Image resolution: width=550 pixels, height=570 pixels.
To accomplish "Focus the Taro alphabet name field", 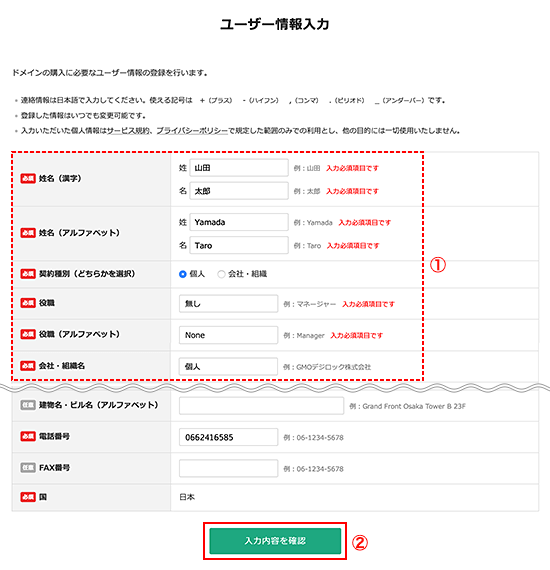I will pyautogui.click(x=239, y=245).
